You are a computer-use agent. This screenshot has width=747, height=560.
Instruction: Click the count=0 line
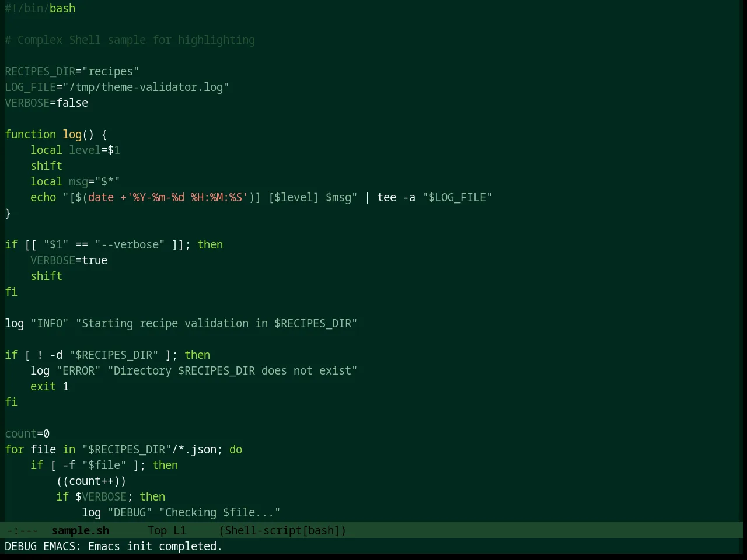click(x=27, y=433)
